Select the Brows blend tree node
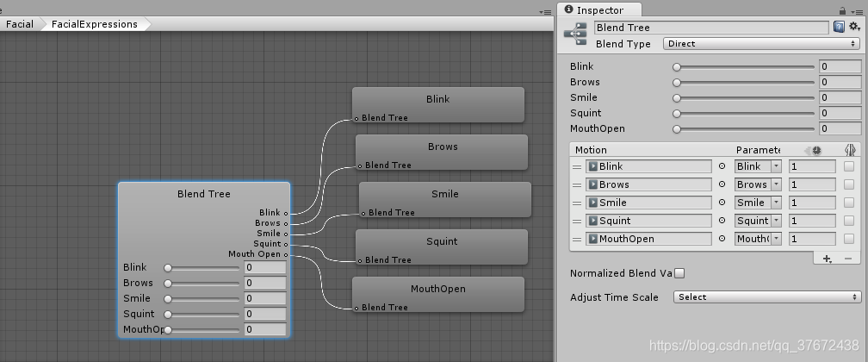 tap(441, 153)
